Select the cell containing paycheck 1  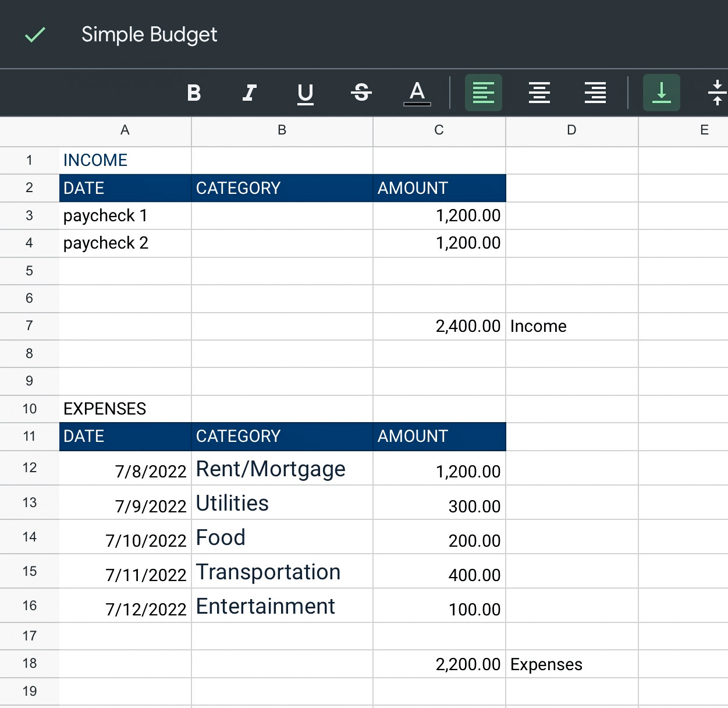[125, 215]
